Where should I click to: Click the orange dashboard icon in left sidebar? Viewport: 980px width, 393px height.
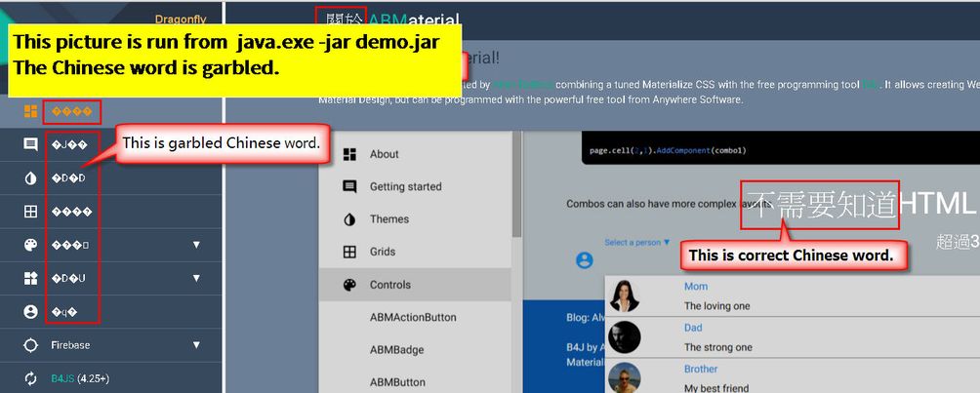(x=30, y=111)
